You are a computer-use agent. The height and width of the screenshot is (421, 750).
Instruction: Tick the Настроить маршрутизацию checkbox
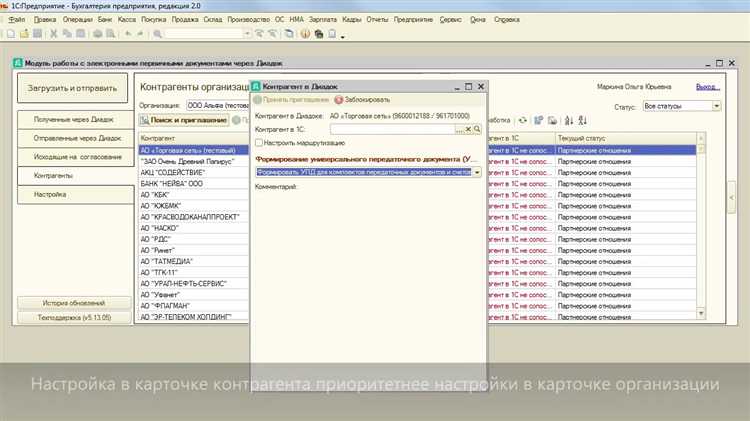point(259,143)
